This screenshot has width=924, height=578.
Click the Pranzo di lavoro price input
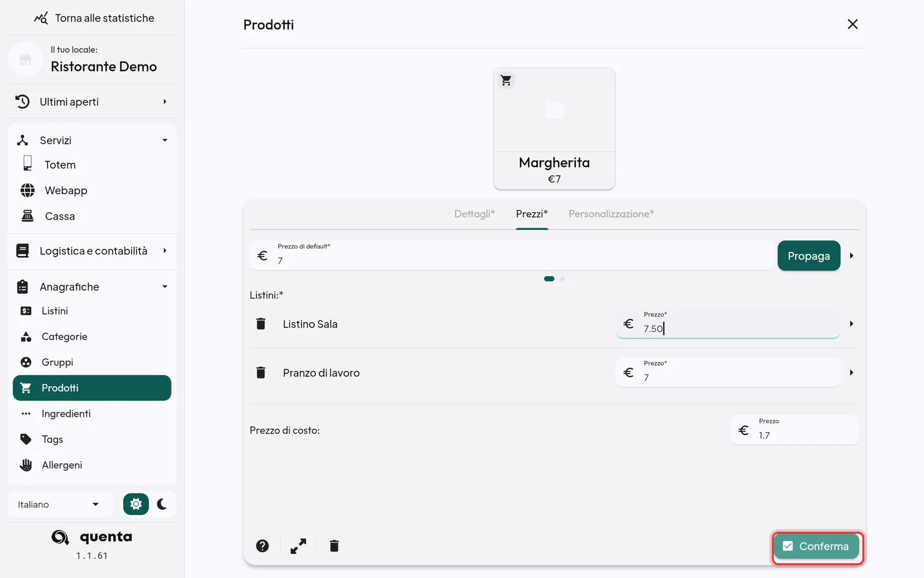(x=728, y=373)
